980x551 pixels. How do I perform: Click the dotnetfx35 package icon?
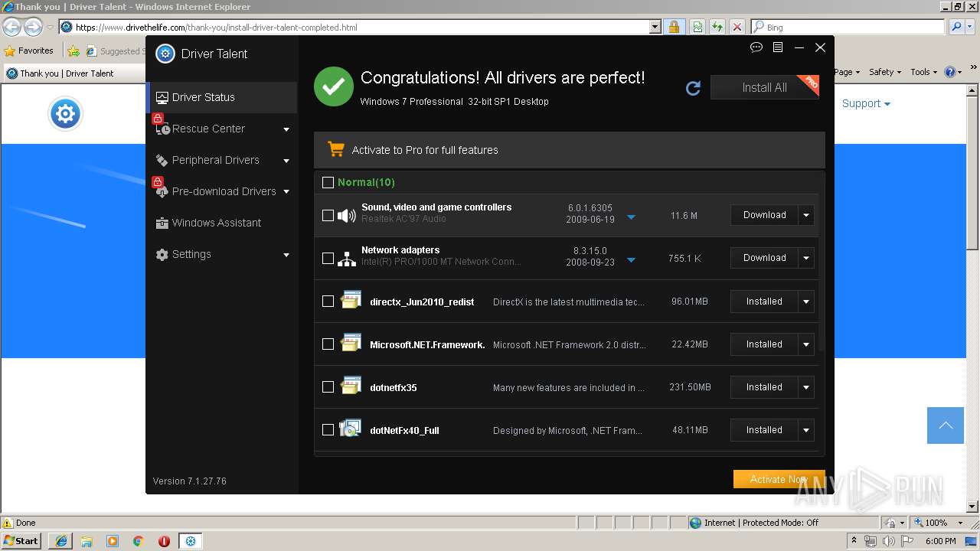point(351,386)
